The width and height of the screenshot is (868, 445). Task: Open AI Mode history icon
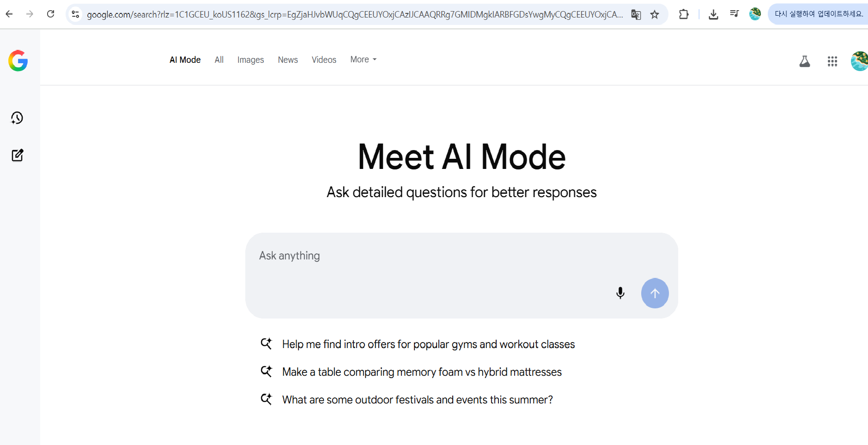tap(17, 118)
